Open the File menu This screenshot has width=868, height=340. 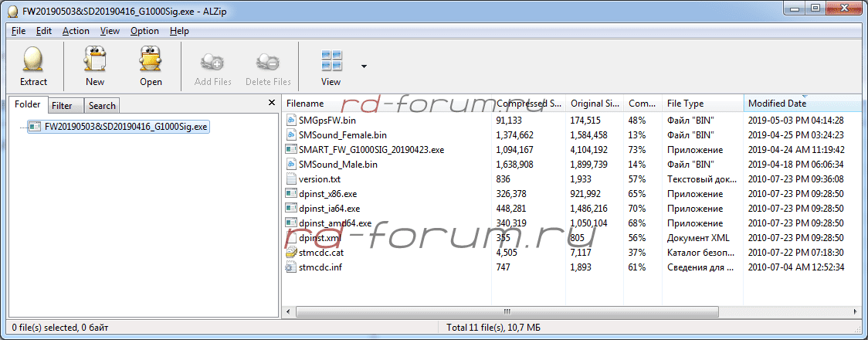(19, 31)
